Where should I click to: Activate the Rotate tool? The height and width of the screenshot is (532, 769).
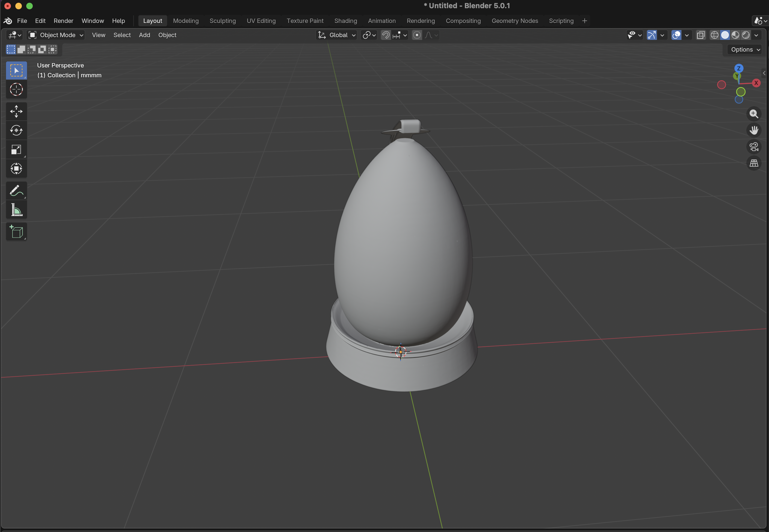click(16, 130)
